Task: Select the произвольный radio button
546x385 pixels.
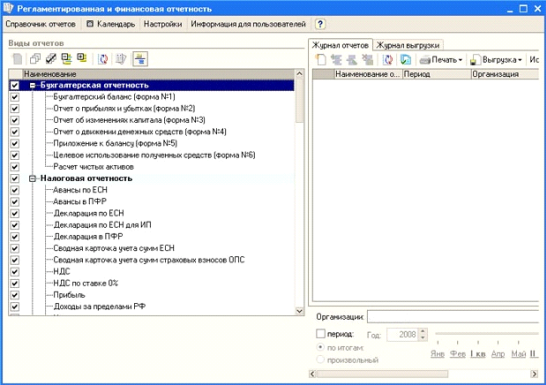Action: coord(320,359)
